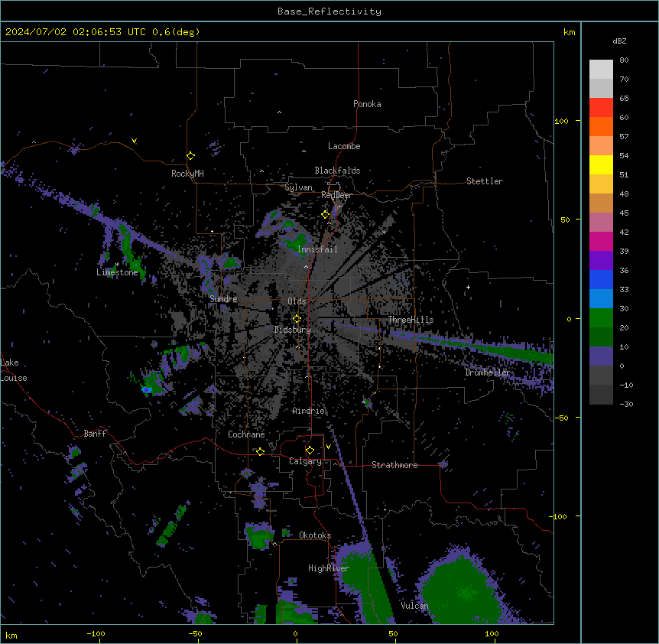Click the Cochrane town label
Screen dimensions: 659x644
point(246,434)
